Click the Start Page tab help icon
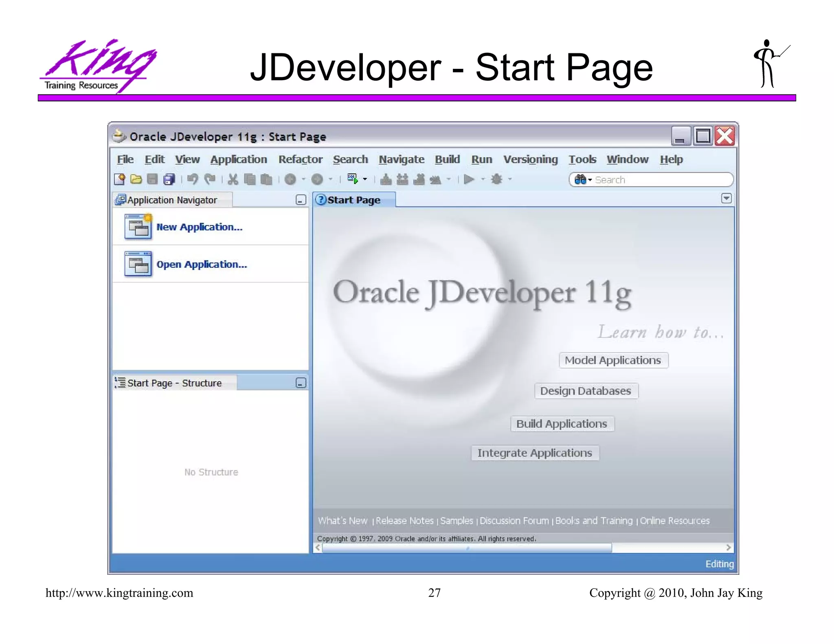 [321, 200]
